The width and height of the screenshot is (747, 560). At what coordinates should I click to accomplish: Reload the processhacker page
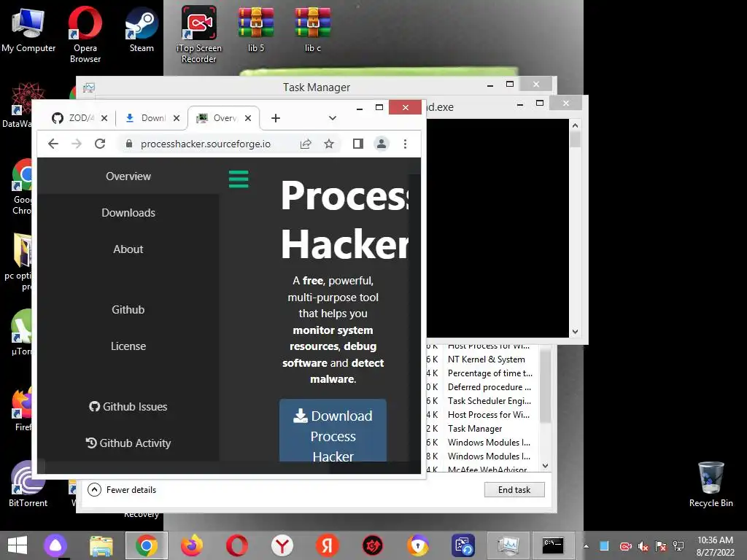coord(99,144)
